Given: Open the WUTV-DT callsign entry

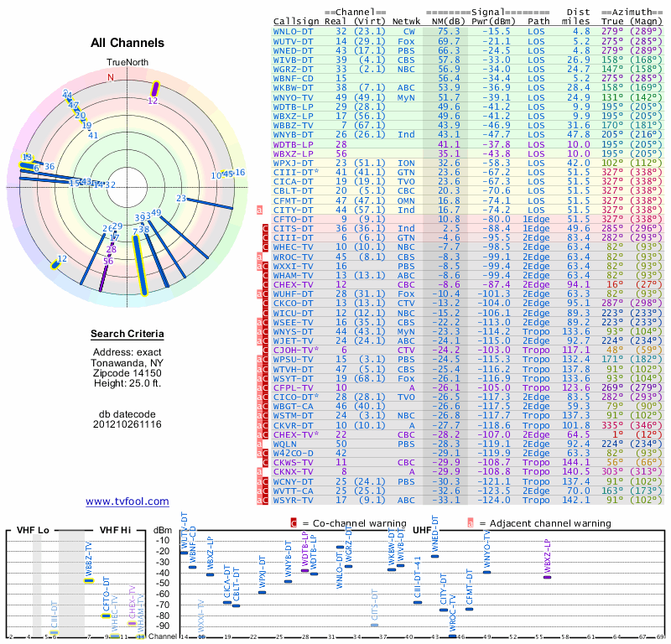Looking at the screenshot, I should (293, 41).
